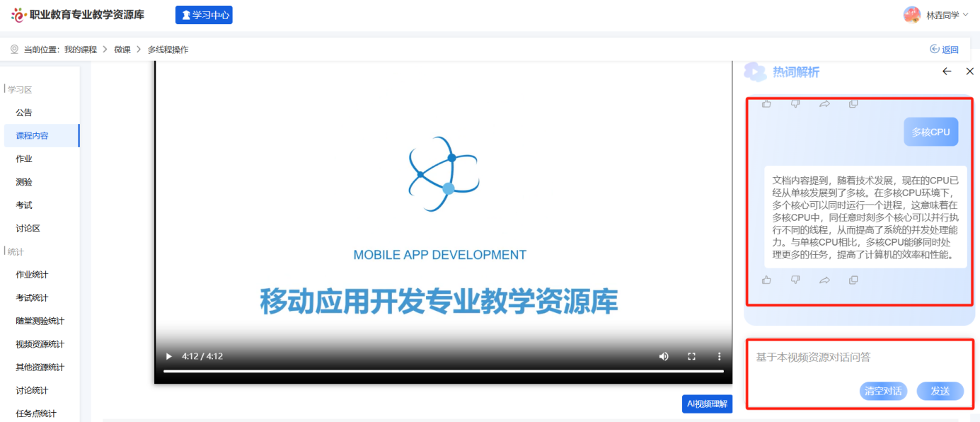980x422 pixels.
Task: Click the 发送 send button
Action: [940, 391]
